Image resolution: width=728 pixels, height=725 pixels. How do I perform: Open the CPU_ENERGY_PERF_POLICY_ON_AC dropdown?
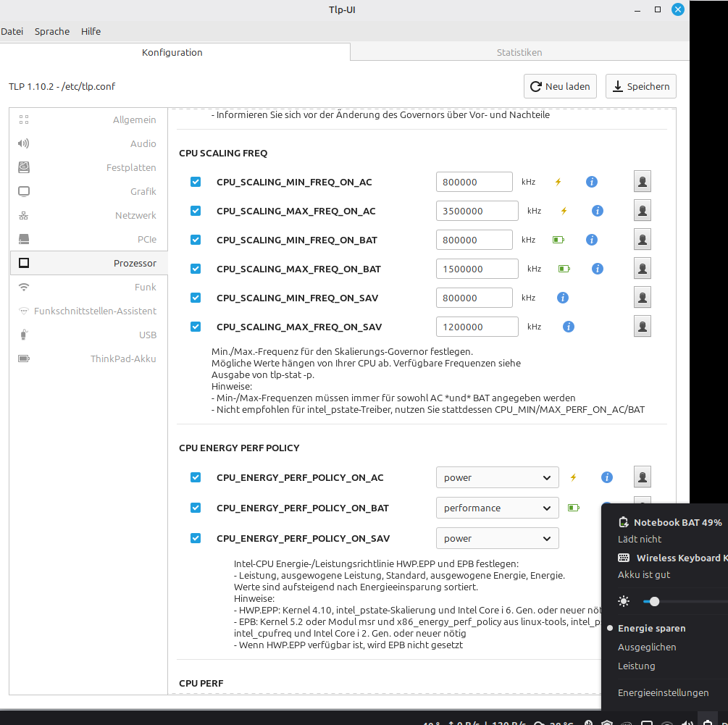(497, 477)
